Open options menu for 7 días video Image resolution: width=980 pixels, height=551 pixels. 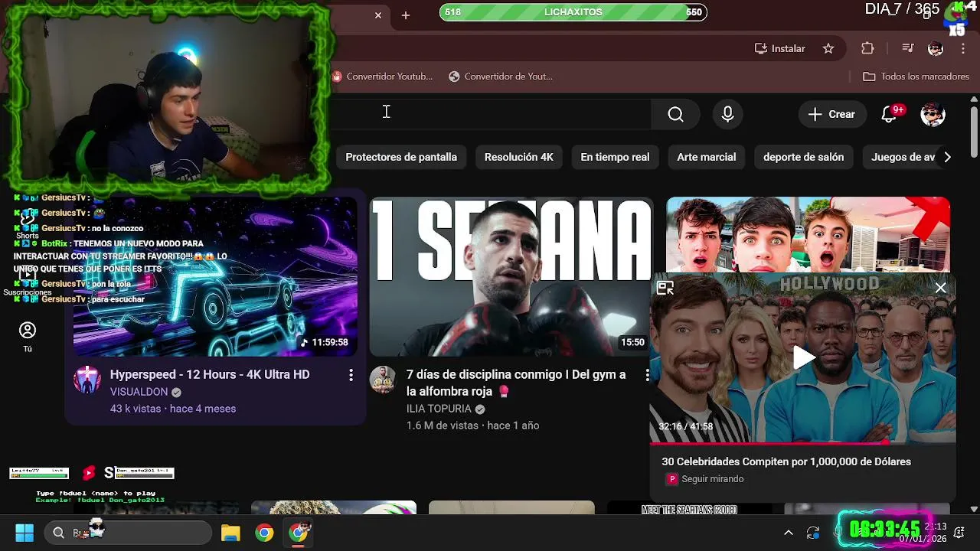point(647,375)
